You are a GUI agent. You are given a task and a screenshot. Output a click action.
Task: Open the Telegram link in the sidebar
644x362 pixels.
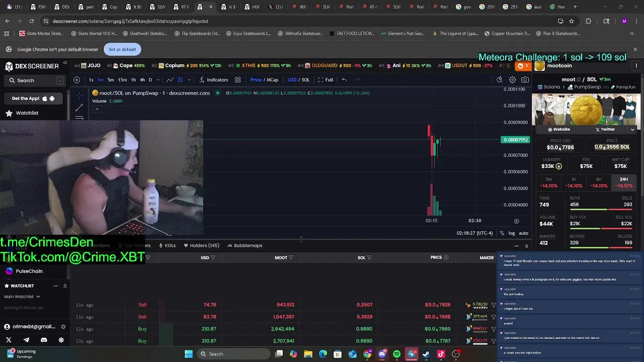click(26, 340)
